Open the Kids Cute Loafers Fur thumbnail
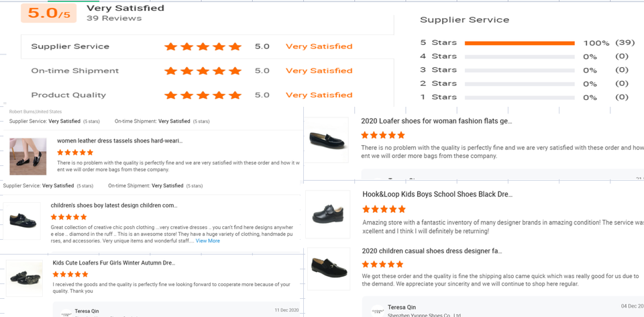 [x=24, y=277]
